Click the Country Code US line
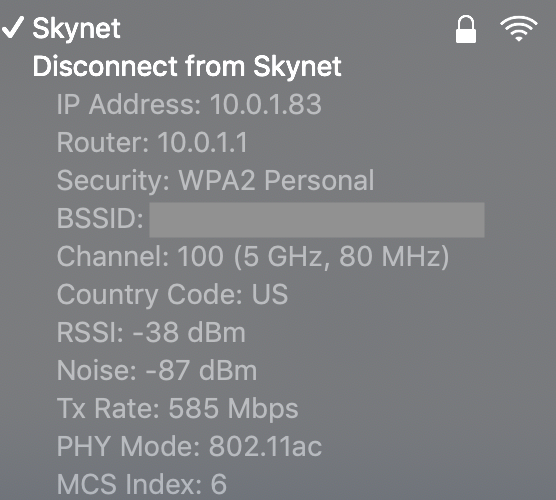The height and width of the screenshot is (500, 556). 172,295
